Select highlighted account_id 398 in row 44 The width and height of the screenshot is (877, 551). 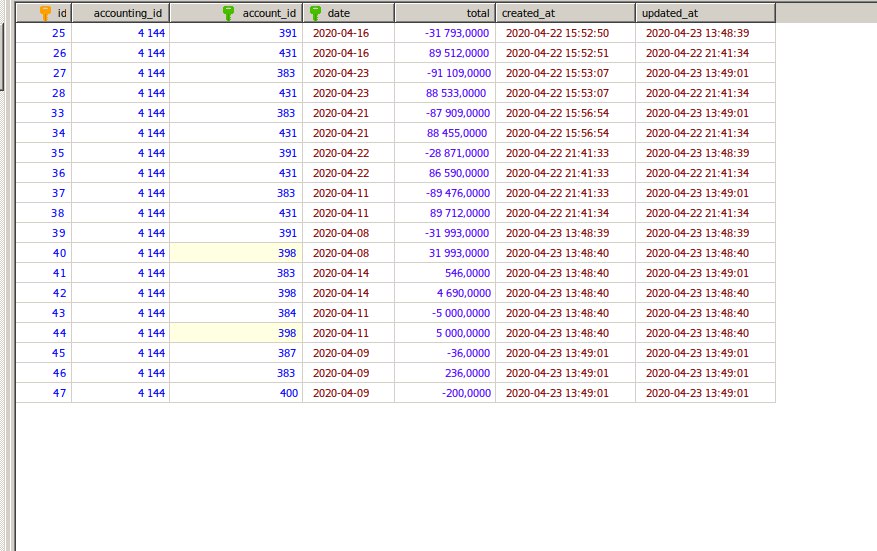click(x=236, y=333)
